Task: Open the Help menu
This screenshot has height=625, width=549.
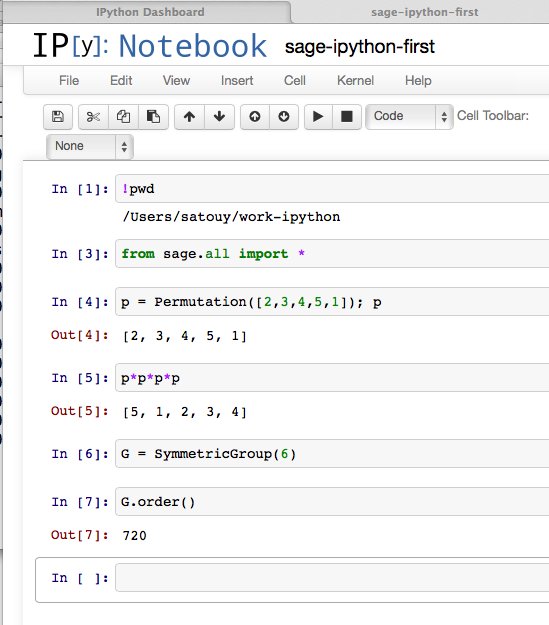Action: point(418,81)
